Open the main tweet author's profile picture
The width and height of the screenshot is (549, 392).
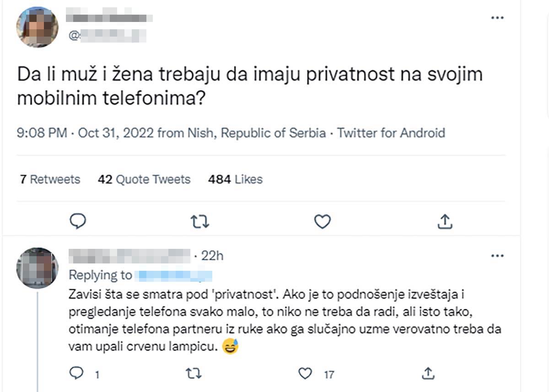(x=38, y=27)
